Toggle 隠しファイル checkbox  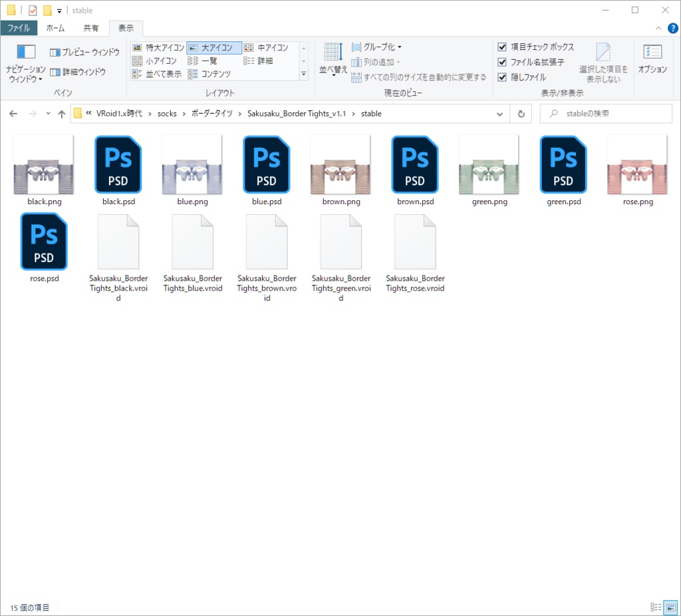(502, 77)
